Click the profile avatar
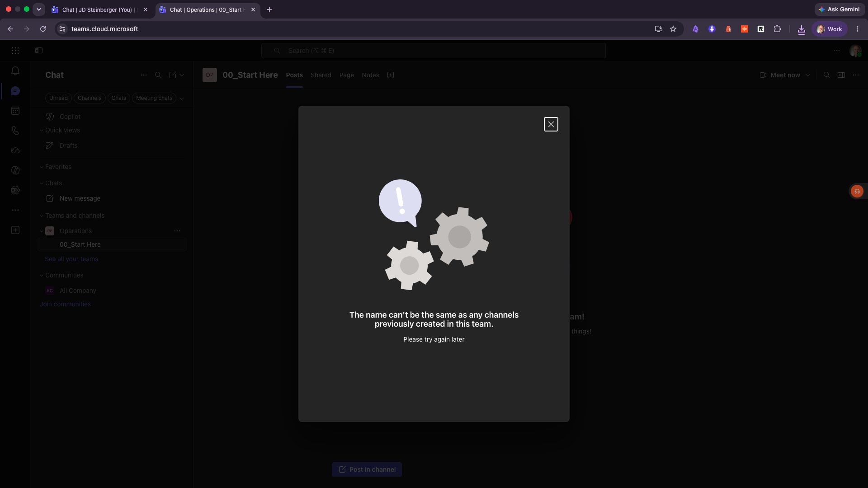 click(855, 51)
